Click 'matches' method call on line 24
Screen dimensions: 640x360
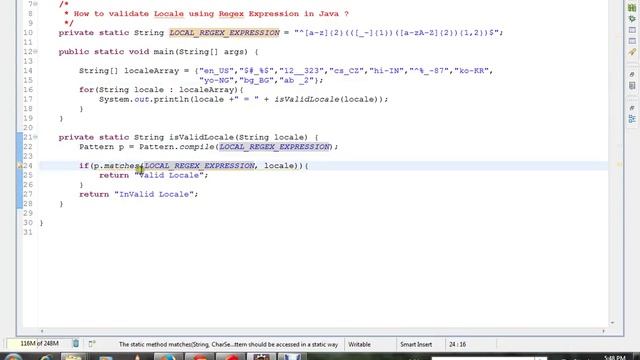click(122, 166)
